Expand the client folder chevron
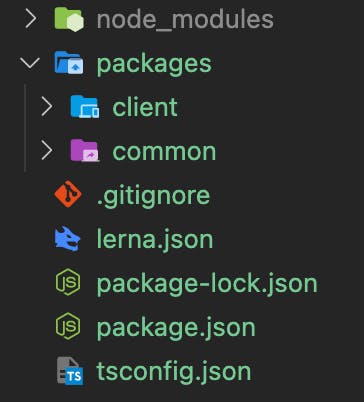Screen dimensions: 364x402 [x=47, y=107]
